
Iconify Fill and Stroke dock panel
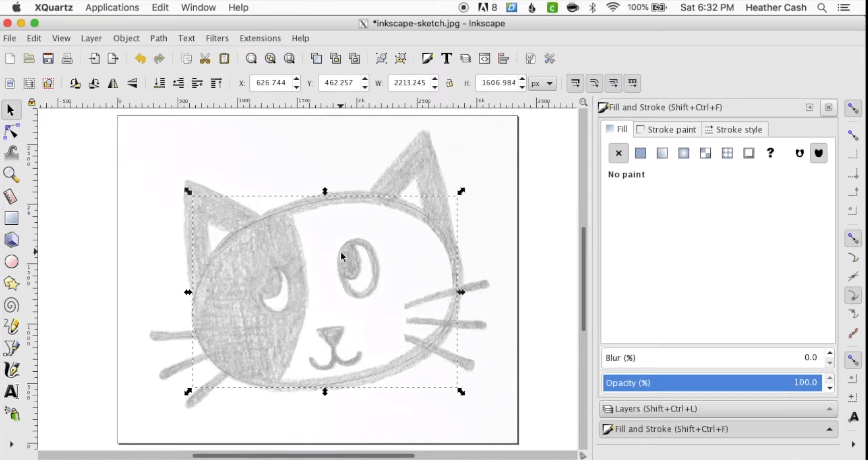coord(809,107)
